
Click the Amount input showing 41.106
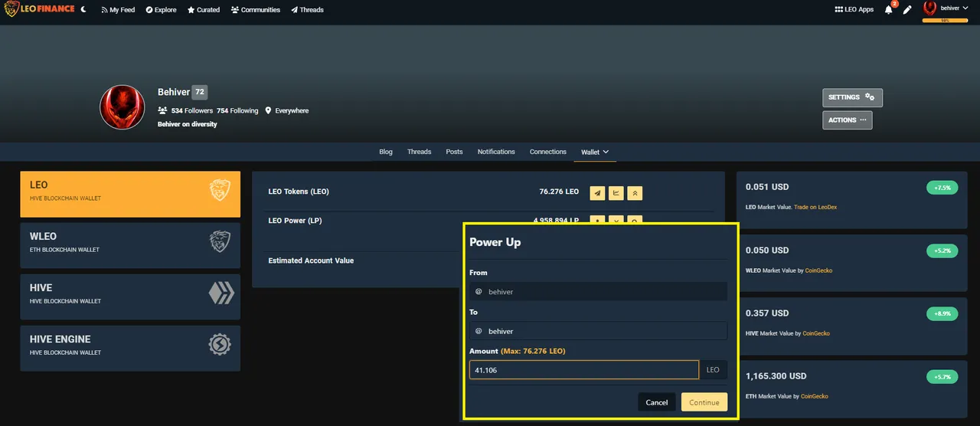(x=584, y=370)
